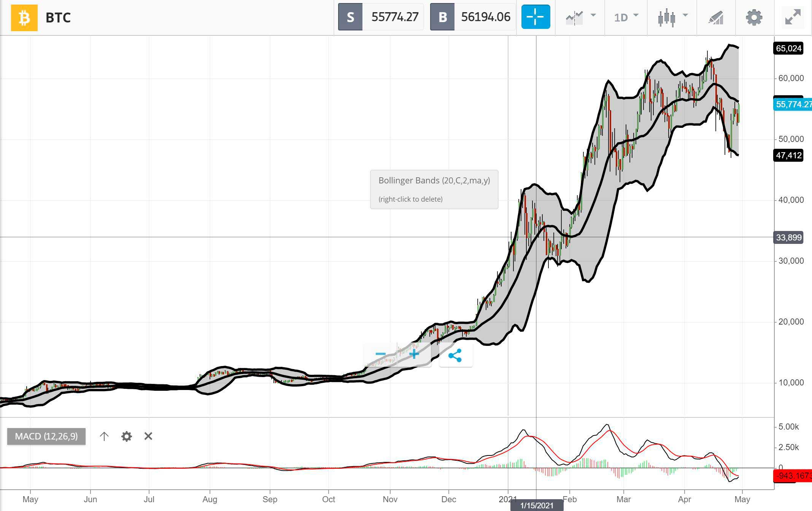Click the 2.50k MACD axis label
This screenshot has height=511, width=812.
click(788, 447)
